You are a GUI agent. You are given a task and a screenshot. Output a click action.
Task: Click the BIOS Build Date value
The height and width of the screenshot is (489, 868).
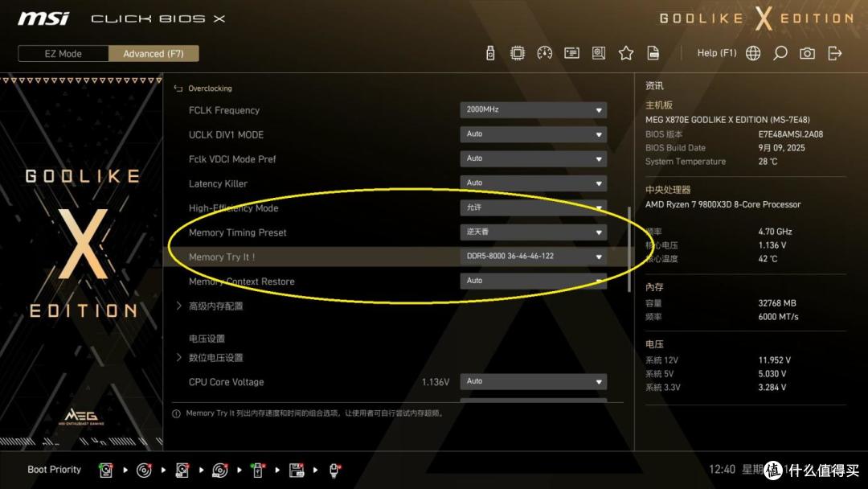pyautogui.click(x=782, y=148)
